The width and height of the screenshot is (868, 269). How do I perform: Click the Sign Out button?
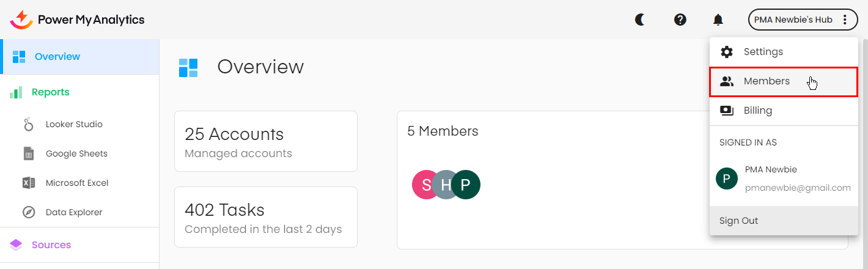point(738,221)
